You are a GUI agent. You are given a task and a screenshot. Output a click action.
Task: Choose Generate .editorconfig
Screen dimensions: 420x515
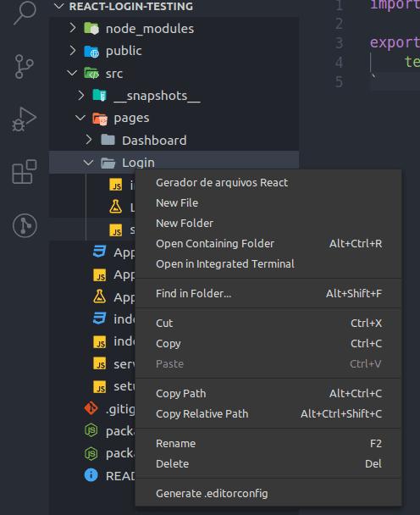point(268,493)
